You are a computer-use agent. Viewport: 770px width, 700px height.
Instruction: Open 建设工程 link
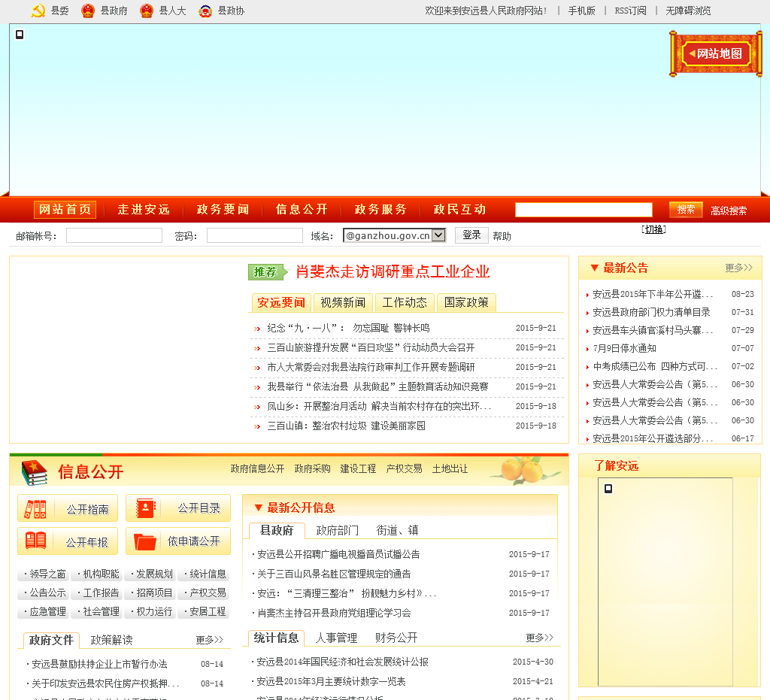point(358,468)
